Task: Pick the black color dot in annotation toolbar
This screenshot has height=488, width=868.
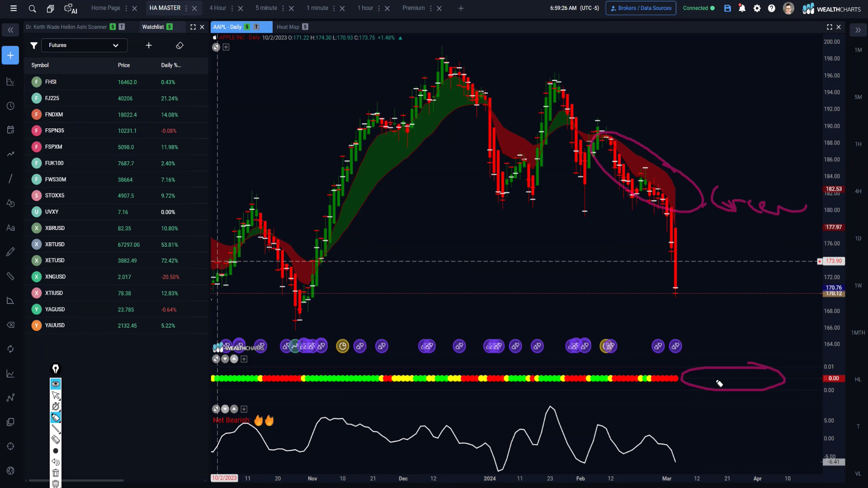Action: pos(56,451)
